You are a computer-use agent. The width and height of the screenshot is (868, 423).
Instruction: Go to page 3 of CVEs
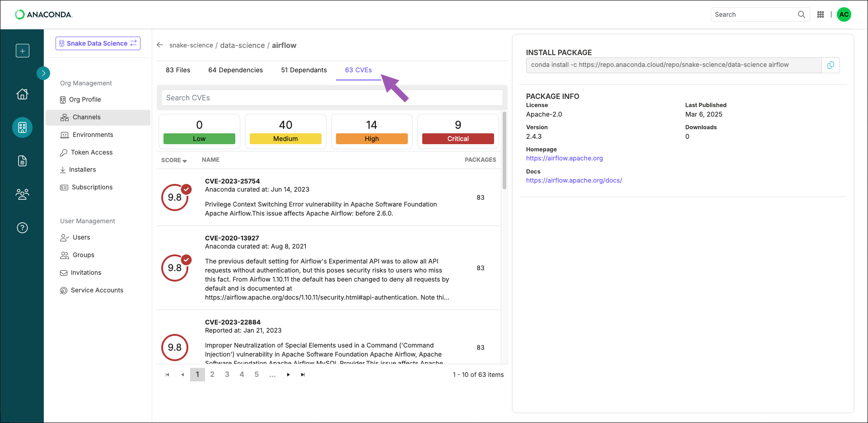pyautogui.click(x=227, y=375)
